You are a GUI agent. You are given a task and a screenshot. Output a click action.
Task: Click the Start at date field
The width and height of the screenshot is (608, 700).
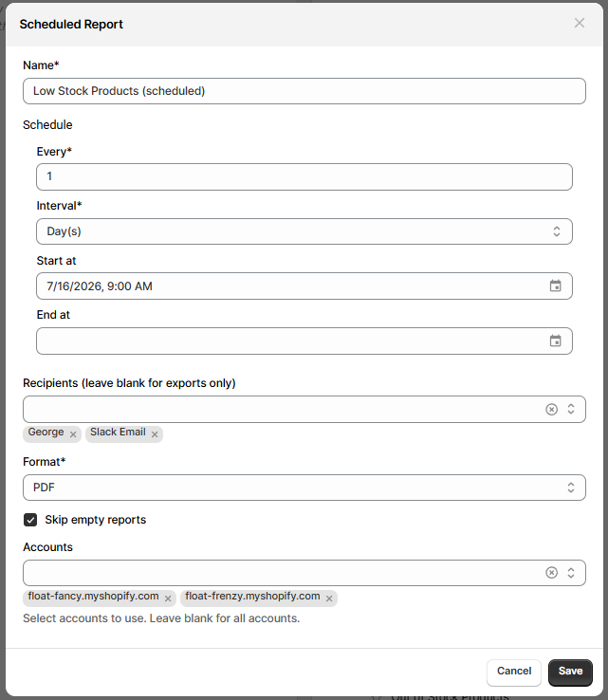(x=304, y=286)
